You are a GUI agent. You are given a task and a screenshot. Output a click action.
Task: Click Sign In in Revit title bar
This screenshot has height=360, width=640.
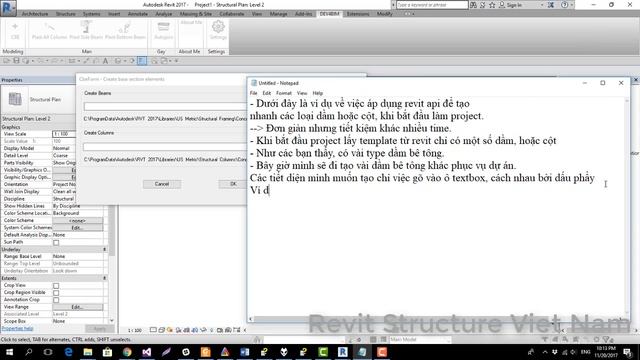pyautogui.click(x=514, y=5)
